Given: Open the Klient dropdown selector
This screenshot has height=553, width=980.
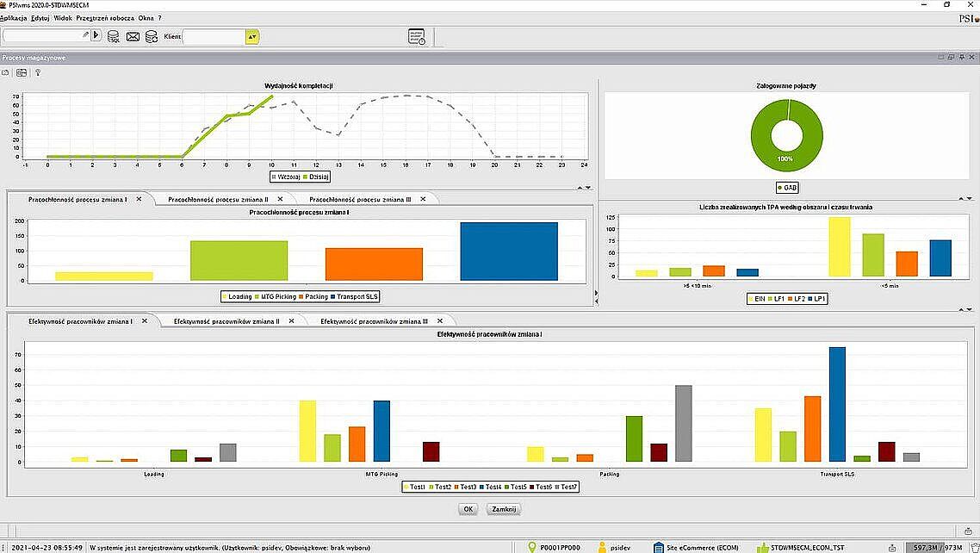Looking at the screenshot, I should pyautogui.click(x=251, y=37).
